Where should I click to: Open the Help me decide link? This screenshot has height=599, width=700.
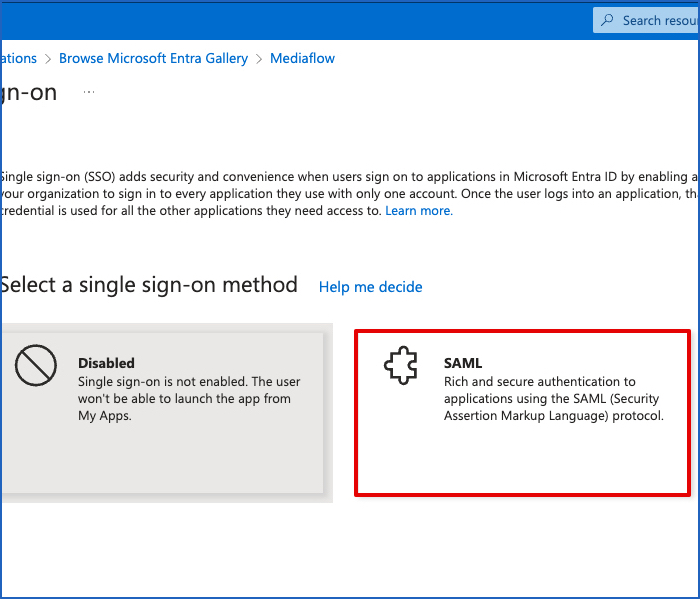(371, 287)
